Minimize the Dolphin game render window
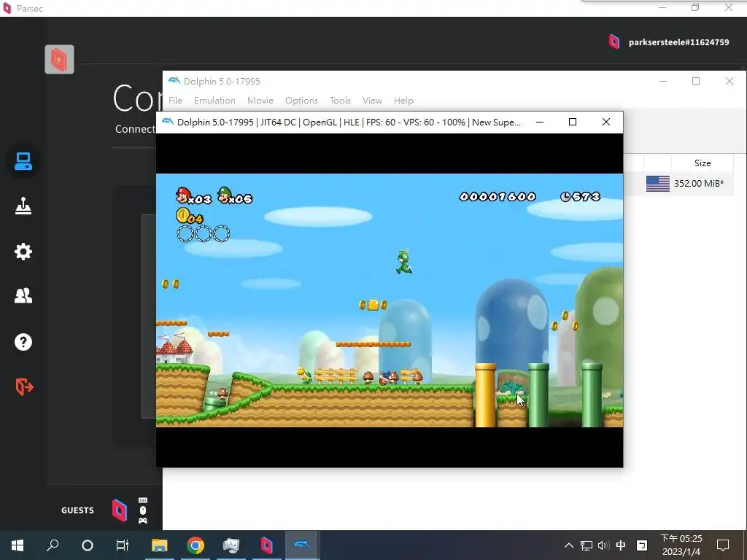Image resolution: width=747 pixels, height=560 pixels. (540, 122)
